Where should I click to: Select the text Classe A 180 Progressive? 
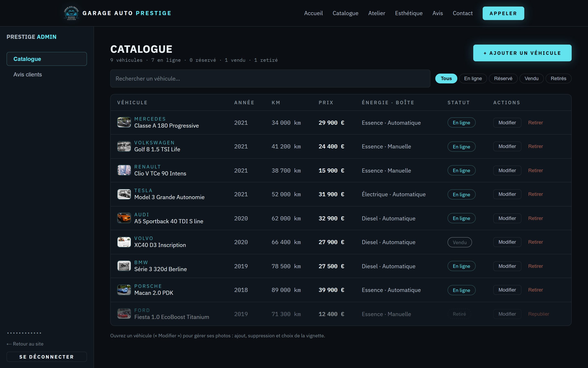pos(166,126)
